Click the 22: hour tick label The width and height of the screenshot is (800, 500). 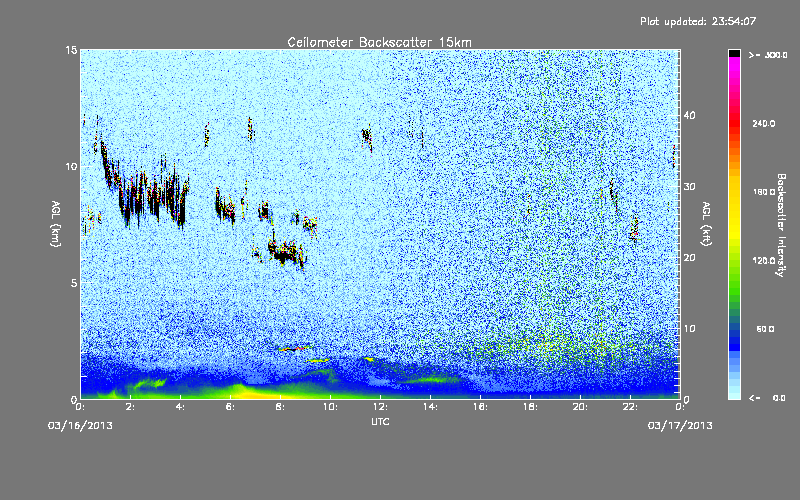pyautogui.click(x=630, y=407)
